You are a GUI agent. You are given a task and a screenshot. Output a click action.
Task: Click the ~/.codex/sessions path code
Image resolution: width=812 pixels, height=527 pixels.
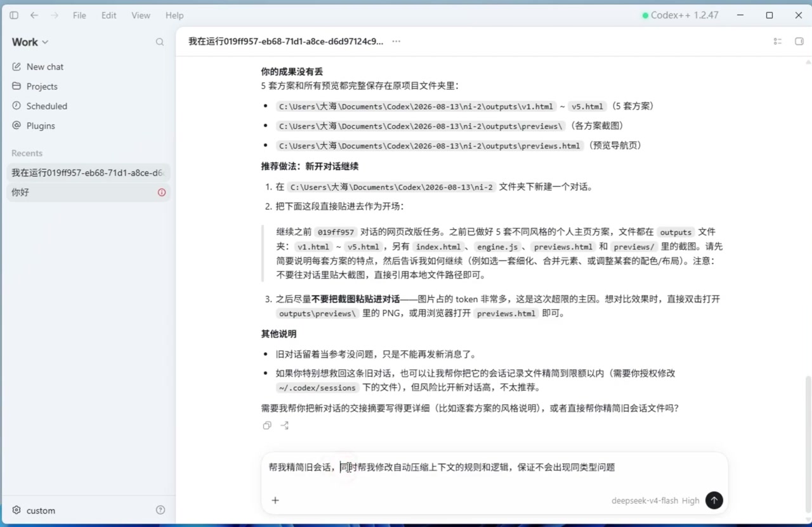point(317,388)
